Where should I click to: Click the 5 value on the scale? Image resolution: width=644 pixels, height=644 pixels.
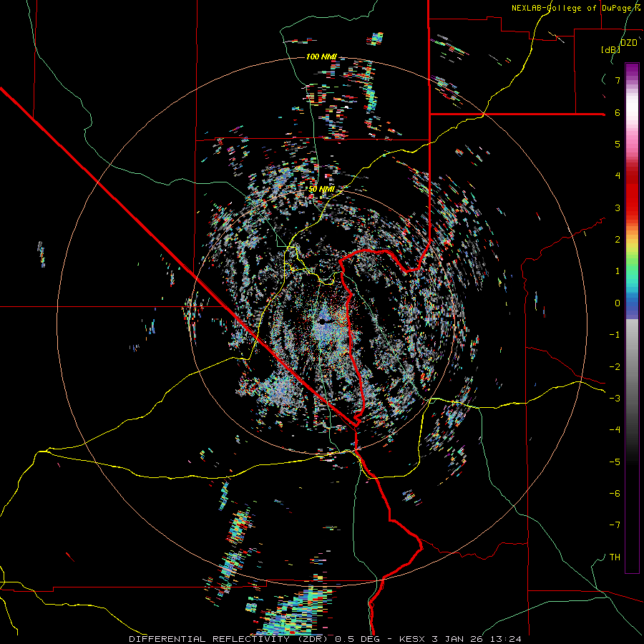[x=618, y=144]
